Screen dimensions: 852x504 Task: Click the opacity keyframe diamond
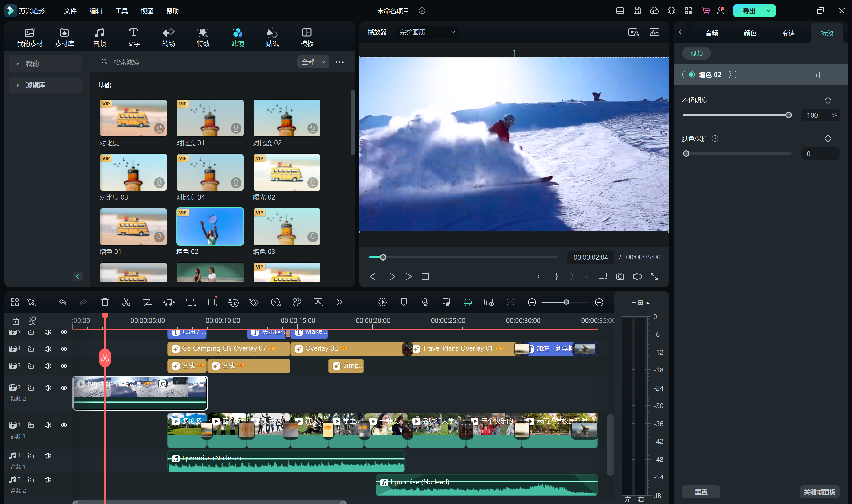828,100
